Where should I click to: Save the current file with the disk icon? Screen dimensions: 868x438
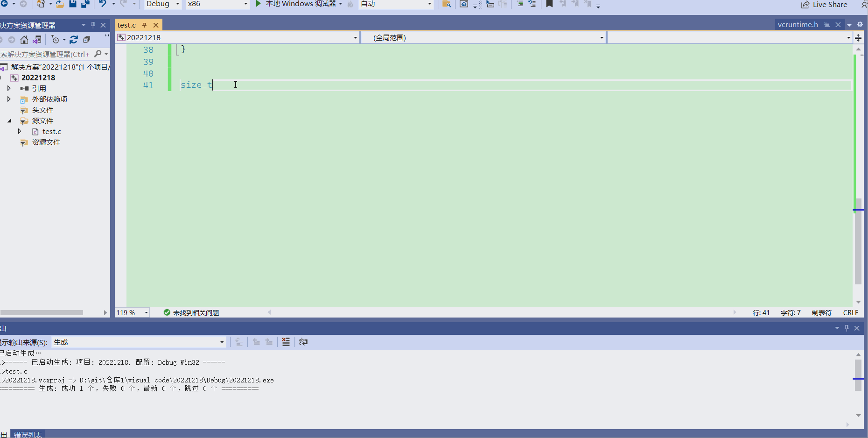point(73,4)
